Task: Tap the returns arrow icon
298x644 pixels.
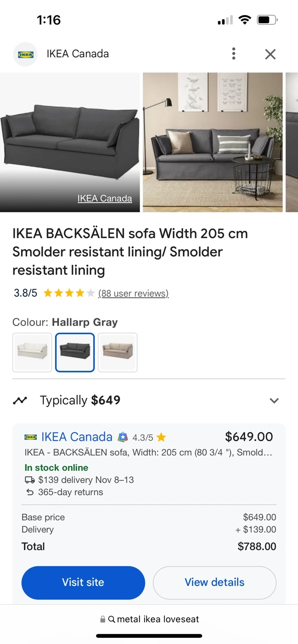Action: coord(30,492)
